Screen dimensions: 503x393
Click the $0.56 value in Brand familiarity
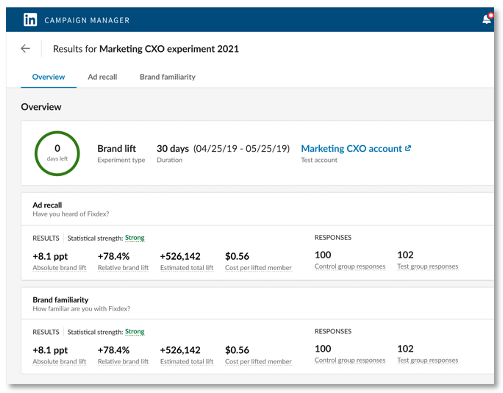tap(237, 350)
